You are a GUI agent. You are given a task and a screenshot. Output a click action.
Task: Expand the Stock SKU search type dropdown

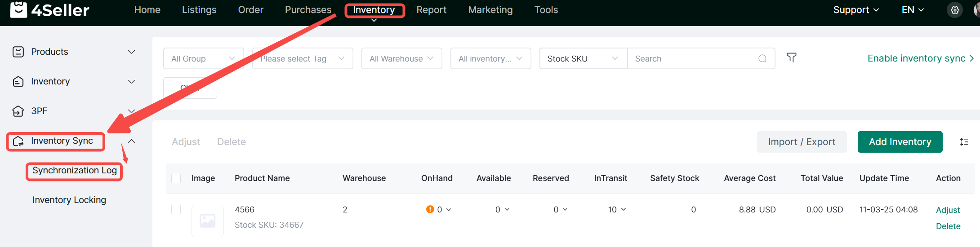tap(583, 59)
